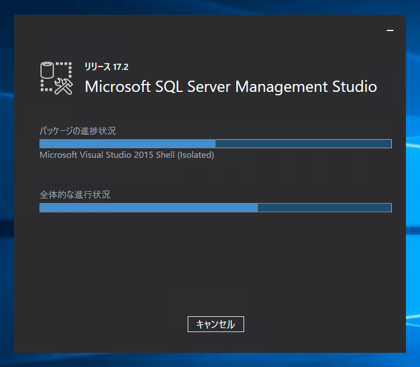Click the パッケージの進捗状況 label
This screenshot has height=367, width=420.
coord(78,131)
